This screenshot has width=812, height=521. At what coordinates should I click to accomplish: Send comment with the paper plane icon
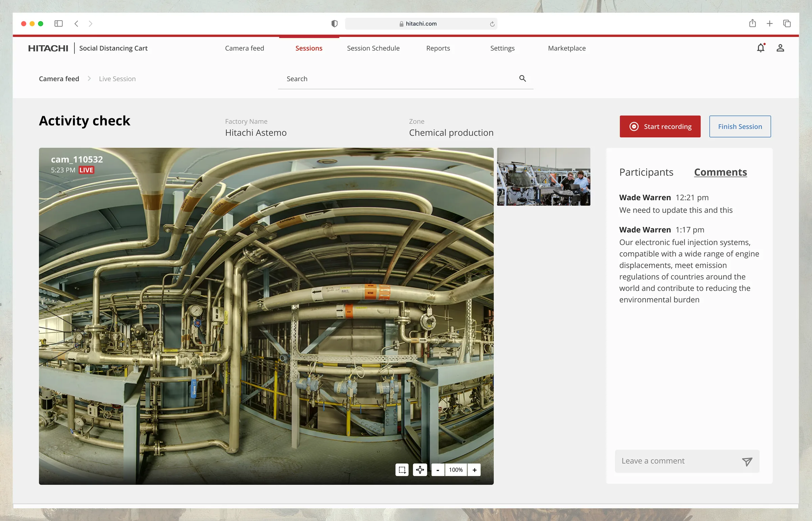[x=747, y=461]
